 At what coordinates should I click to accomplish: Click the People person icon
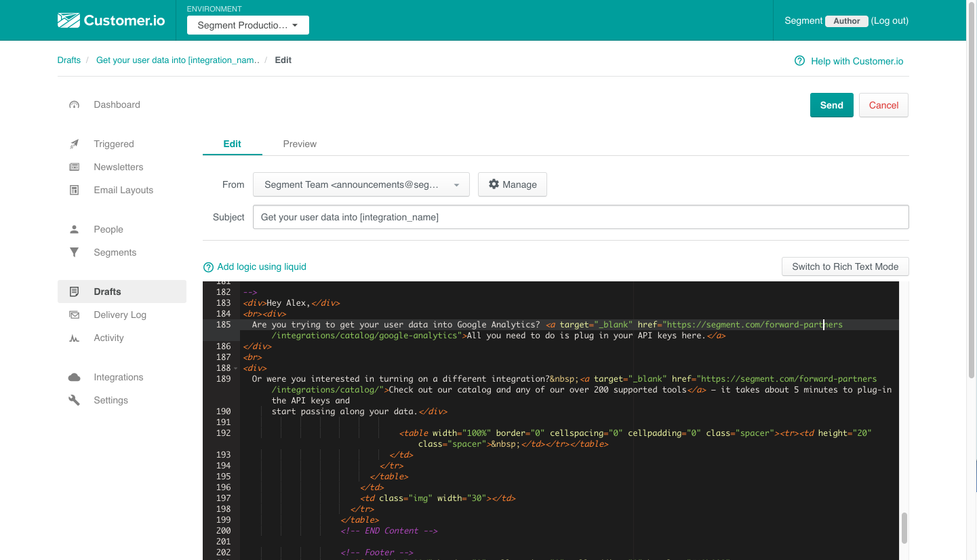click(75, 230)
